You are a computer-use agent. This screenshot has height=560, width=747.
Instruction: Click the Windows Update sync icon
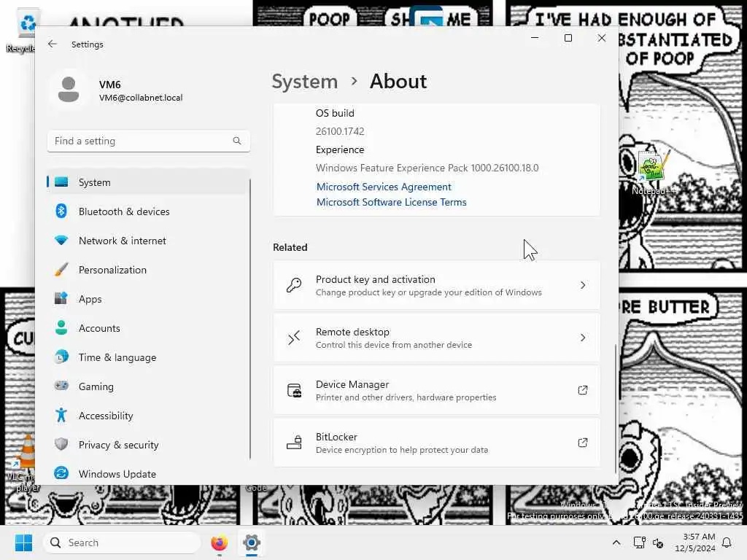coord(61,473)
